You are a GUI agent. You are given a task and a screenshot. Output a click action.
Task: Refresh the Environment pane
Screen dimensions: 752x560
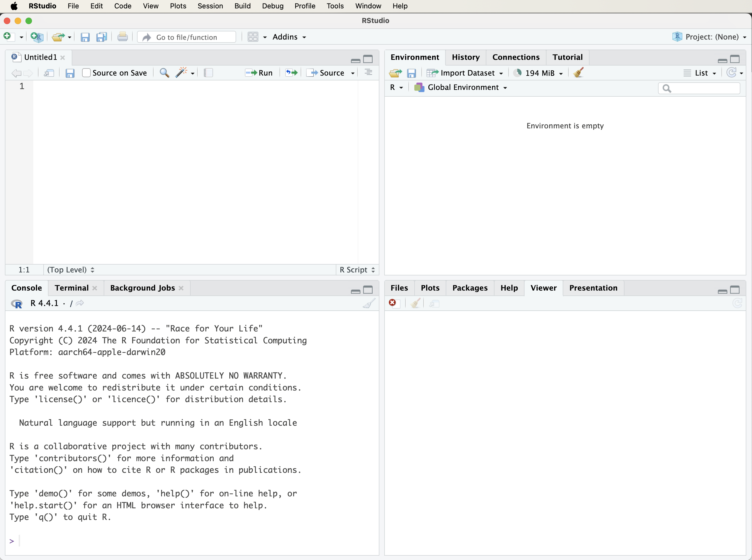click(731, 73)
